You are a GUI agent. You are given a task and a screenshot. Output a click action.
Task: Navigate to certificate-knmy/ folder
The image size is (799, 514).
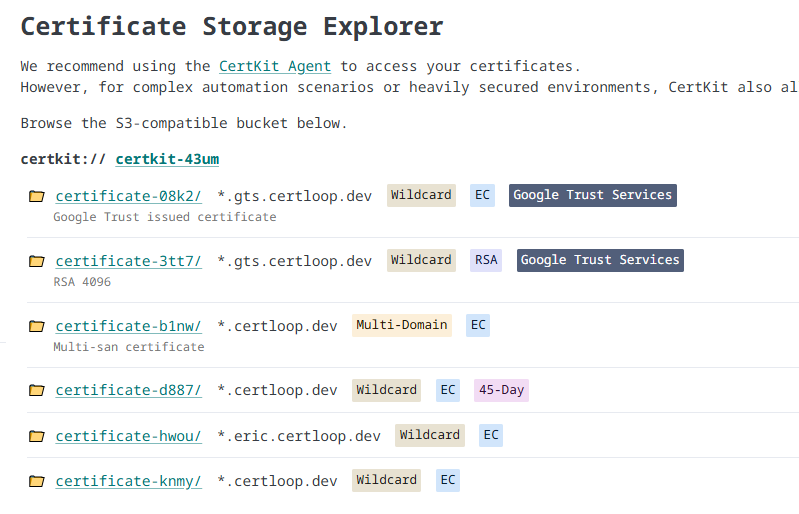click(128, 481)
